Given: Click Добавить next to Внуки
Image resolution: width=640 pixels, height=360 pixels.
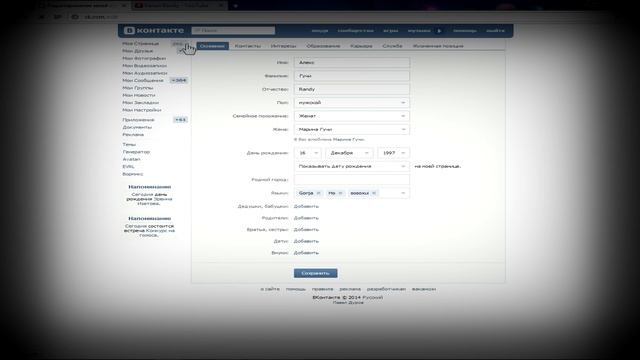Looking at the screenshot, I should pos(306,253).
